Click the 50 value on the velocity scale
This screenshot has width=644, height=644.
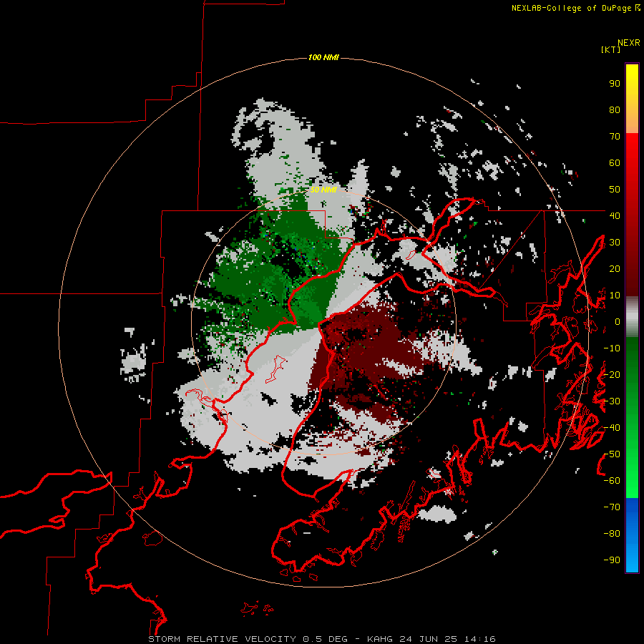(x=615, y=190)
